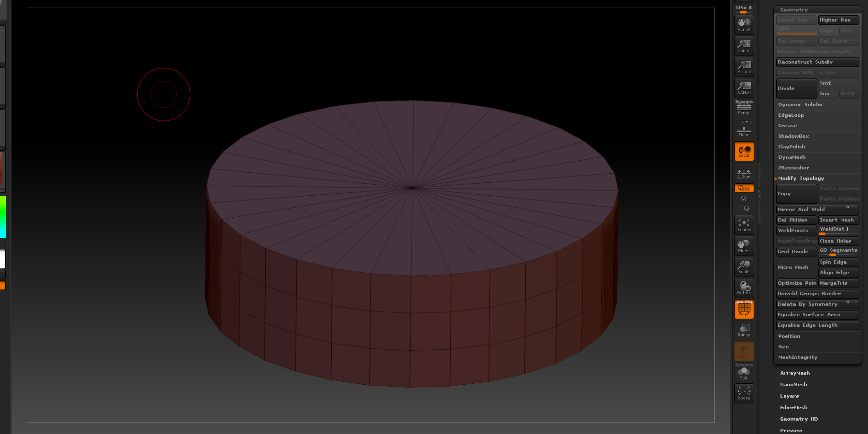The height and width of the screenshot is (434, 868).
Task: Open NanoMesh subpalette
Action: point(793,385)
